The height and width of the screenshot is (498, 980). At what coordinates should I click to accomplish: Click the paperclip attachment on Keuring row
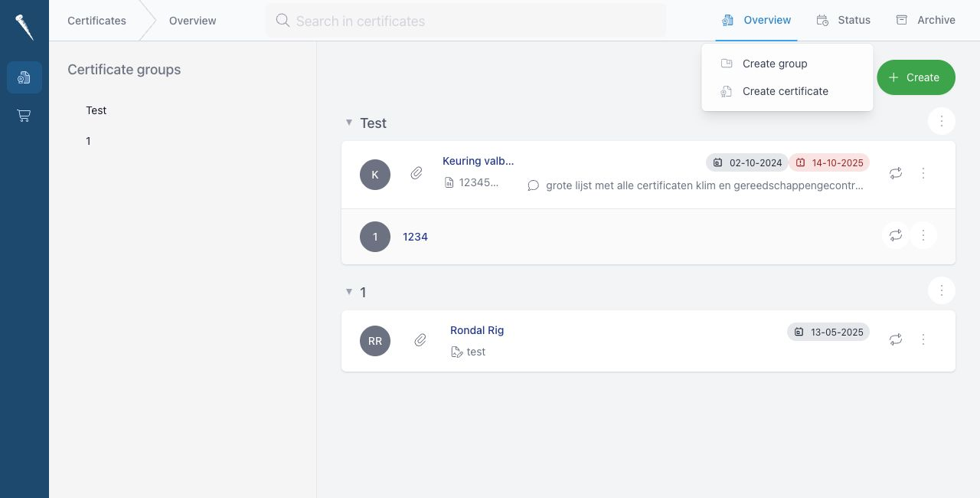click(x=416, y=173)
